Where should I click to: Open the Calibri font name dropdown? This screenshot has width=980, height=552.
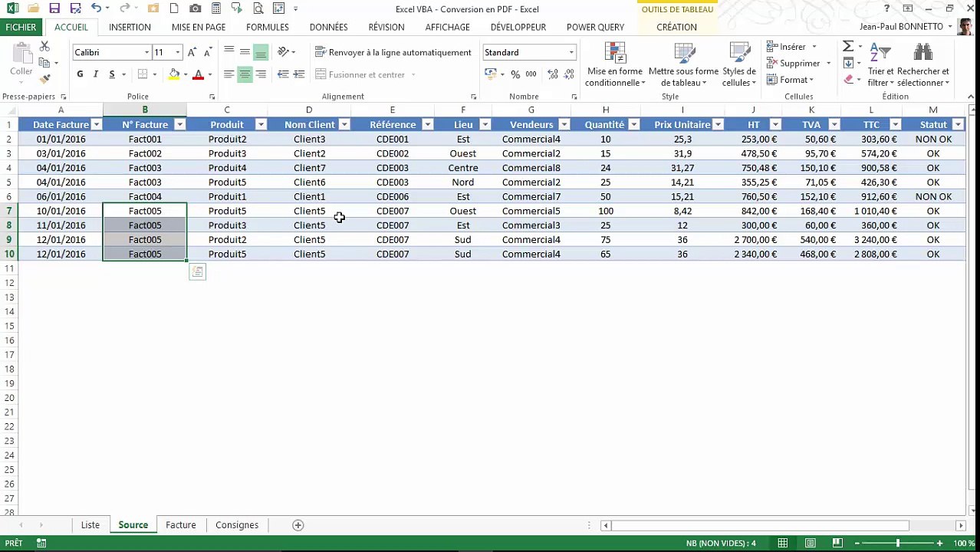point(146,52)
